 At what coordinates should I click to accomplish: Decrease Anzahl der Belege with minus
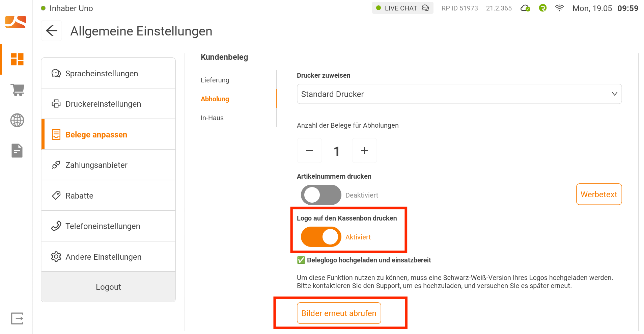pyautogui.click(x=309, y=151)
